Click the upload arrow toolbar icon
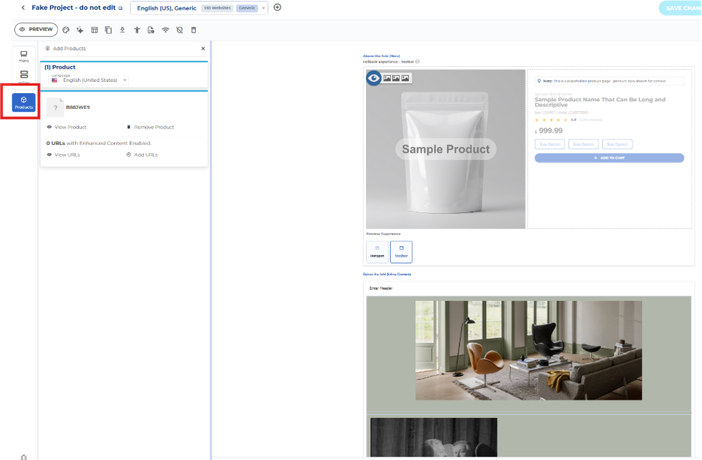 (122, 30)
